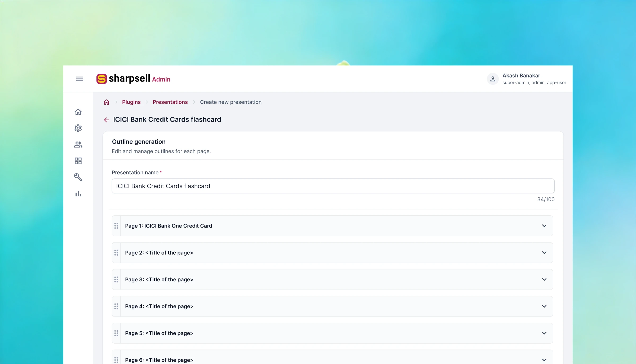Grab the drag handle for Page 2
Viewport: 636px width, 364px height.
116,253
